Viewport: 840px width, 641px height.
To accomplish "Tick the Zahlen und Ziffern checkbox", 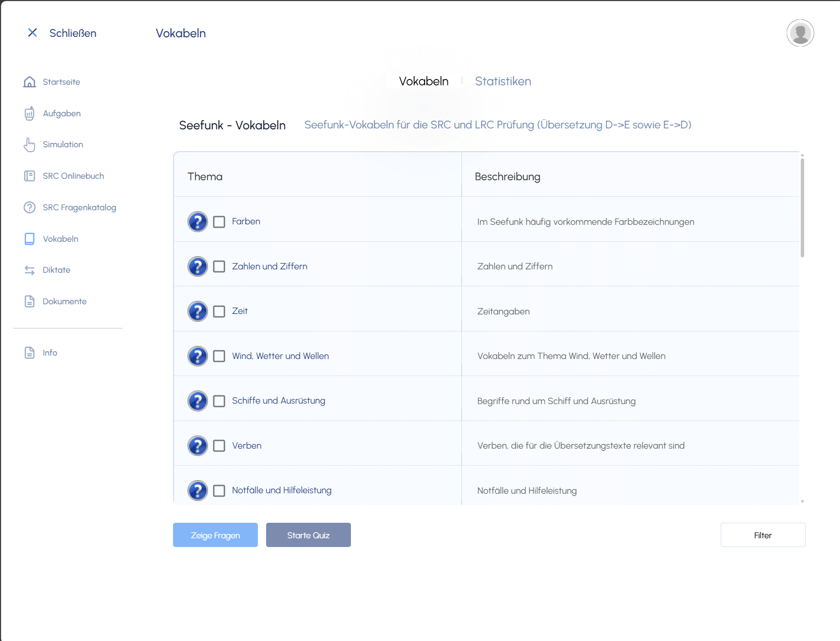I will tap(219, 266).
